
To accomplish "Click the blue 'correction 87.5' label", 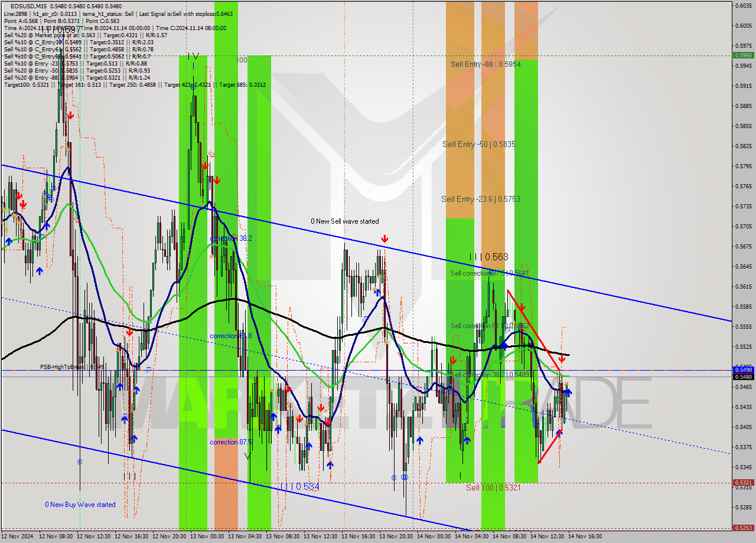I will (x=231, y=442).
